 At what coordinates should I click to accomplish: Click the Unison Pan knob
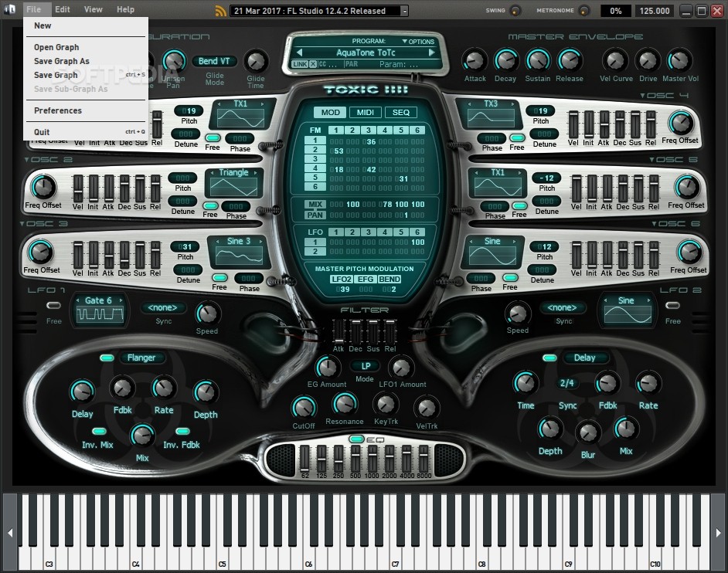[174, 61]
